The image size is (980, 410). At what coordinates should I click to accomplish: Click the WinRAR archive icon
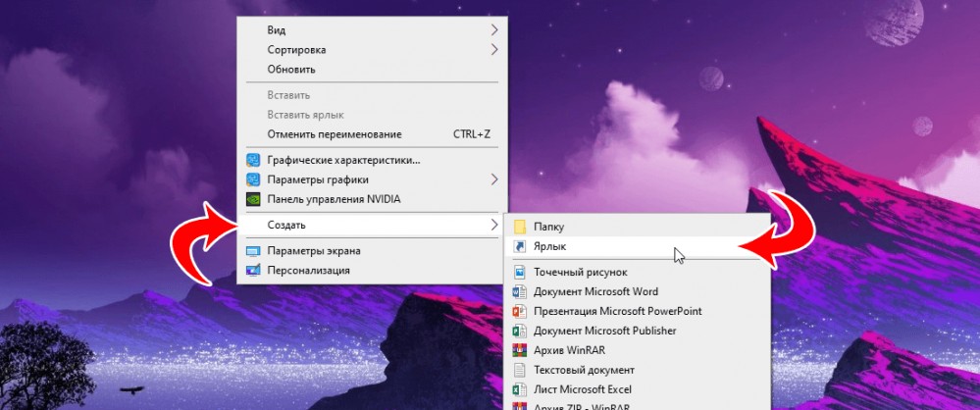point(519,350)
